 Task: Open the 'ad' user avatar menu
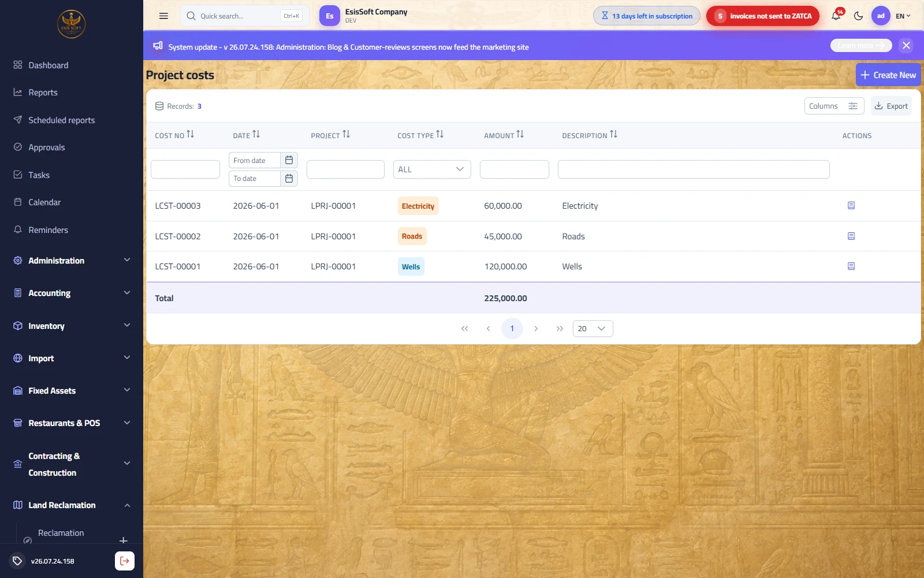[880, 16]
